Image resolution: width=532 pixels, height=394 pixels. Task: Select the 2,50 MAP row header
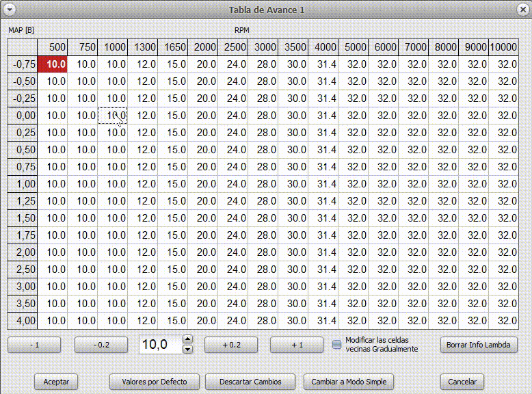click(x=23, y=270)
